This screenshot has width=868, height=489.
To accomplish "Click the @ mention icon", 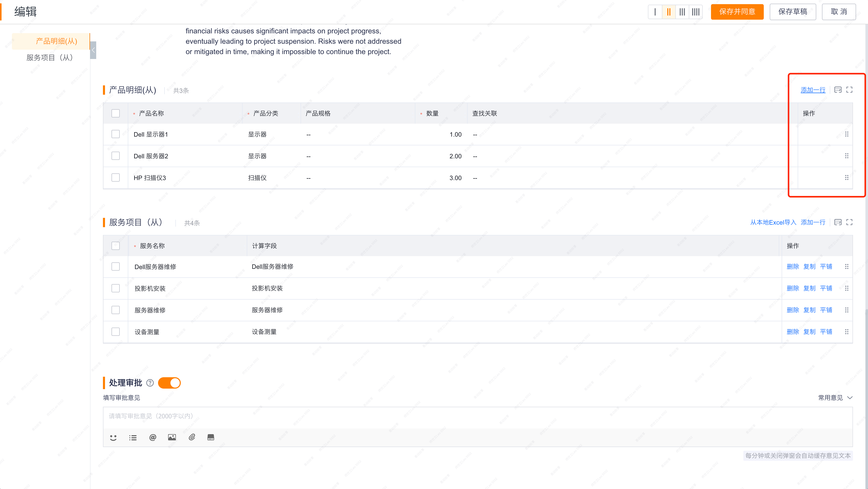I will click(153, 438).
